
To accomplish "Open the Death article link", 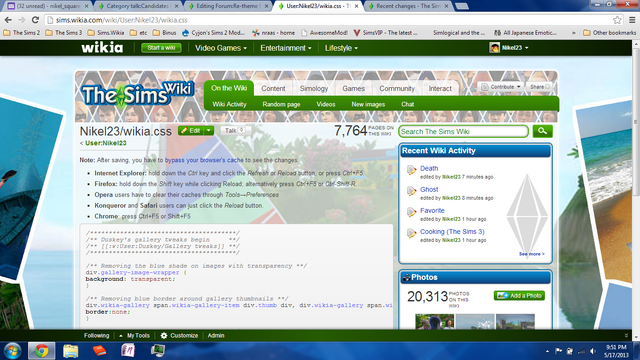I will [x=429, y=168].
